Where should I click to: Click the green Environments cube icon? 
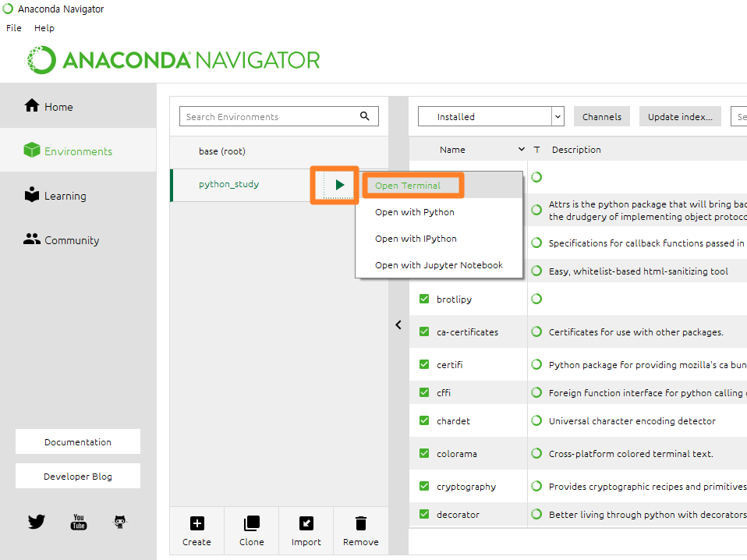32,150
